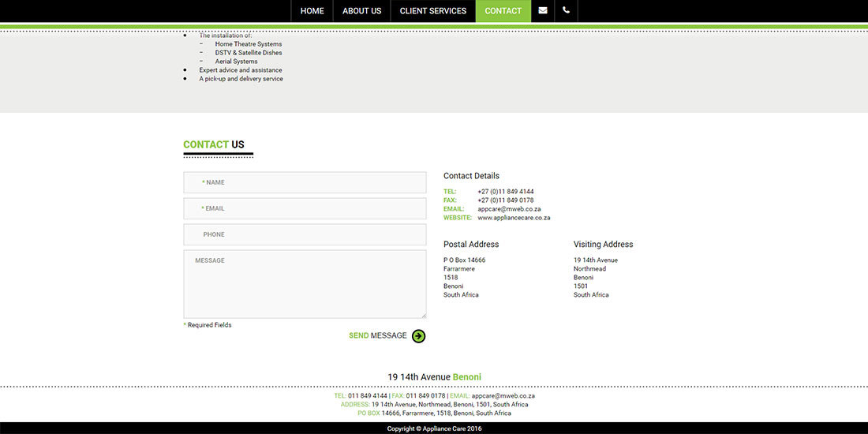
Task: Click the envelope mail icon in navbar
Action: (x=543, y=10)
